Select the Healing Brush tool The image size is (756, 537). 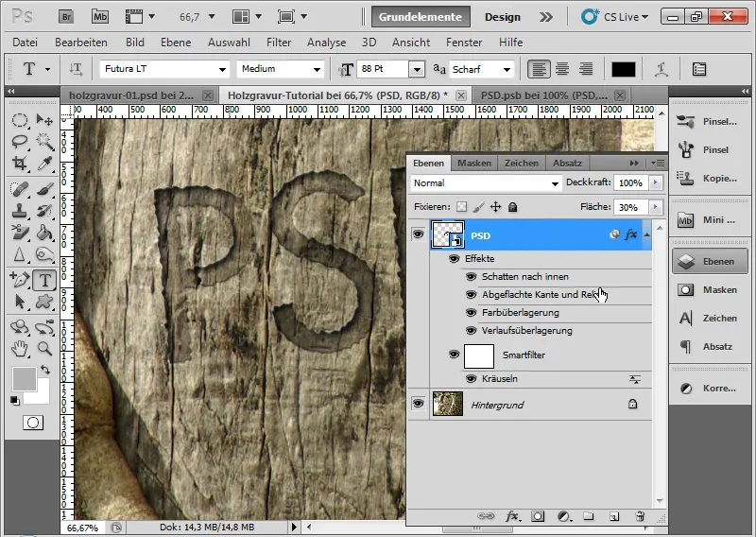tap(19, 189)
